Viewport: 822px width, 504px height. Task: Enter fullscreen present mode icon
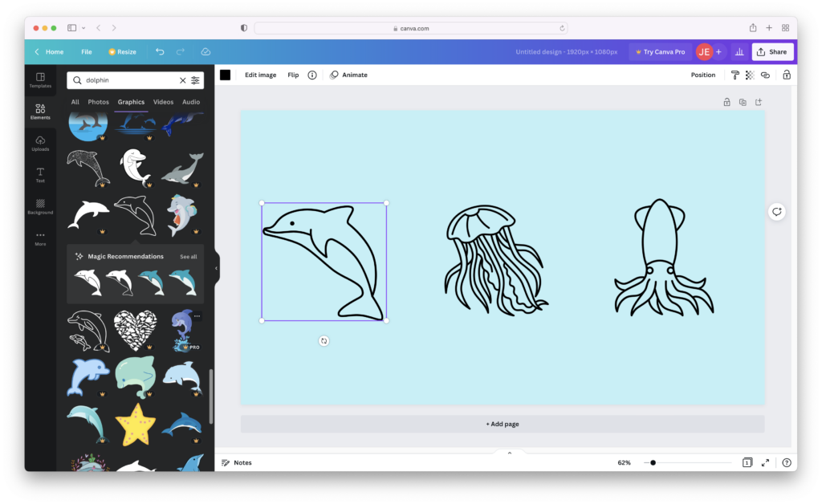click(x=765, y=462)
